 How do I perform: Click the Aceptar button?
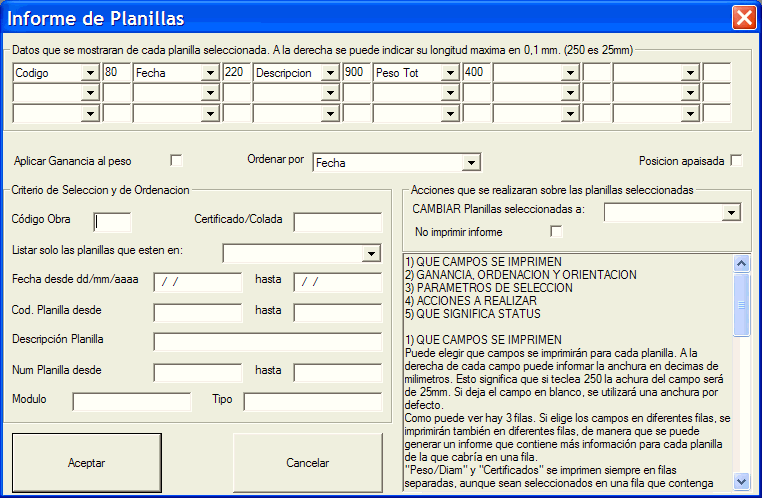pyautogui.click(x=86, y=463)
